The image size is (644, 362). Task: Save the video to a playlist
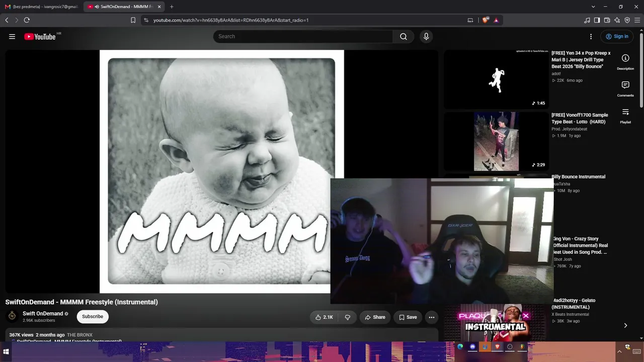tap(408, 317)
